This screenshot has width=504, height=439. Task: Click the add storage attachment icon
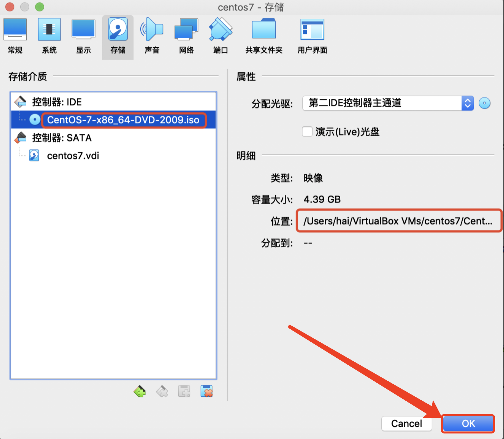(x=184, y=391)
